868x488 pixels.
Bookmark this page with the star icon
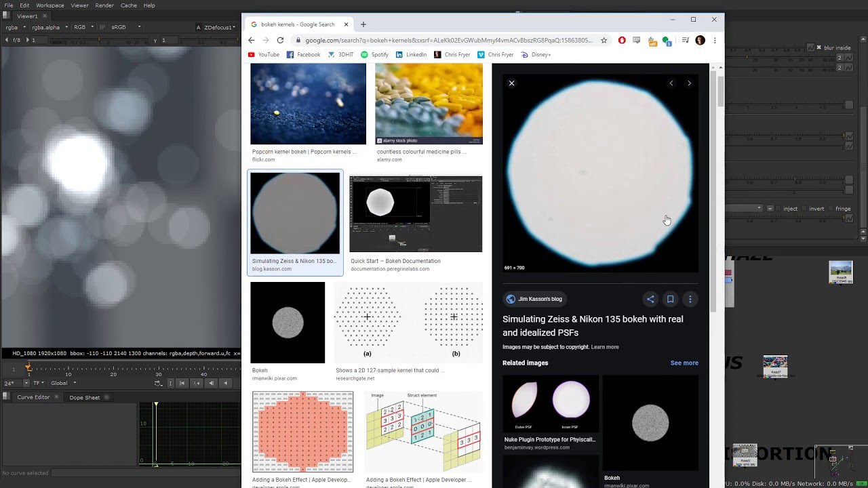pos(604,41)
